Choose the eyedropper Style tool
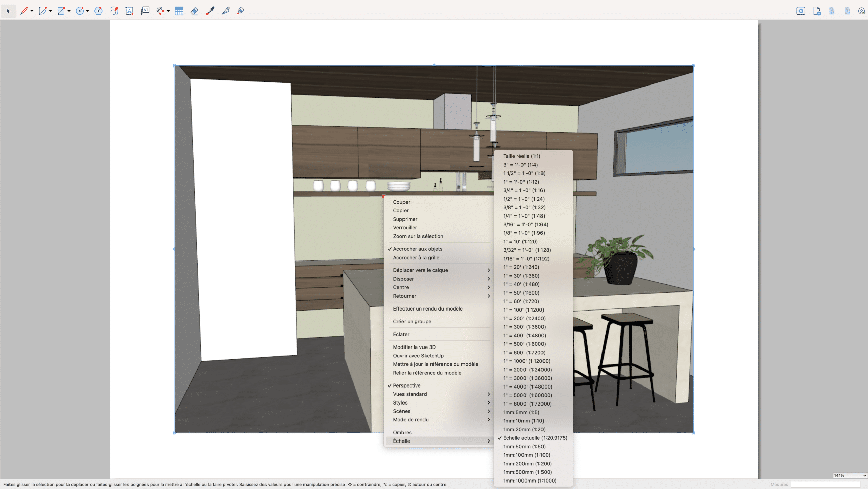This screenshot has height=489, width=868. 210,11
